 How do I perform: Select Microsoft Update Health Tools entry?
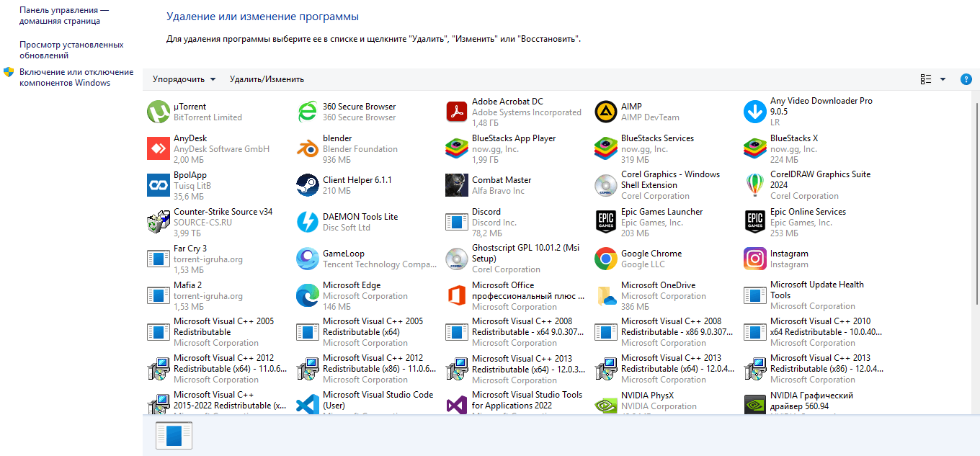(x=813, y=295)
